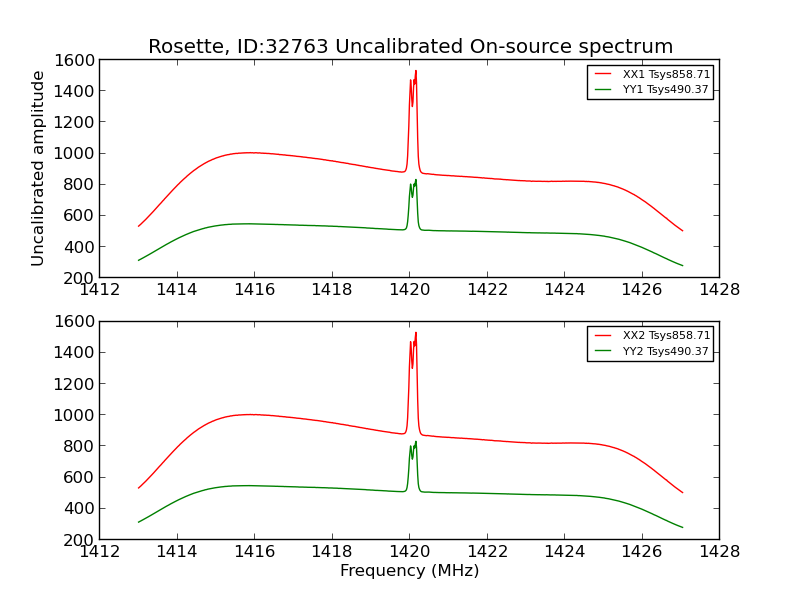Screen dimensions: 800x600
Task: Click the 1600 y-tick label on lower plot
Action: 74,321
